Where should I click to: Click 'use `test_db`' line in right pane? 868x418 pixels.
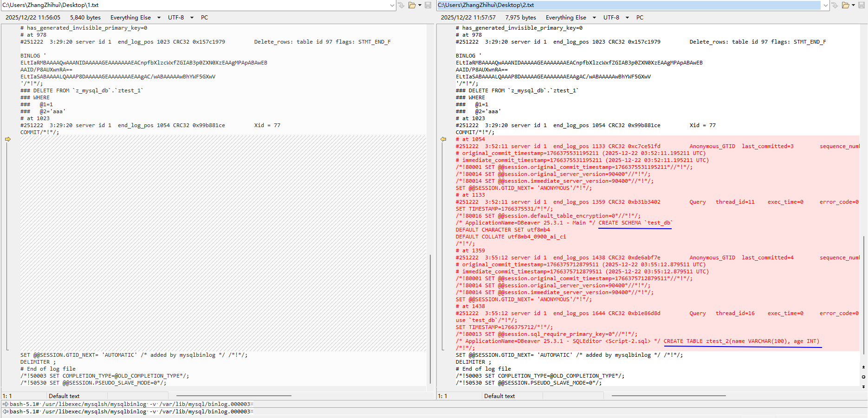point(486,320)
